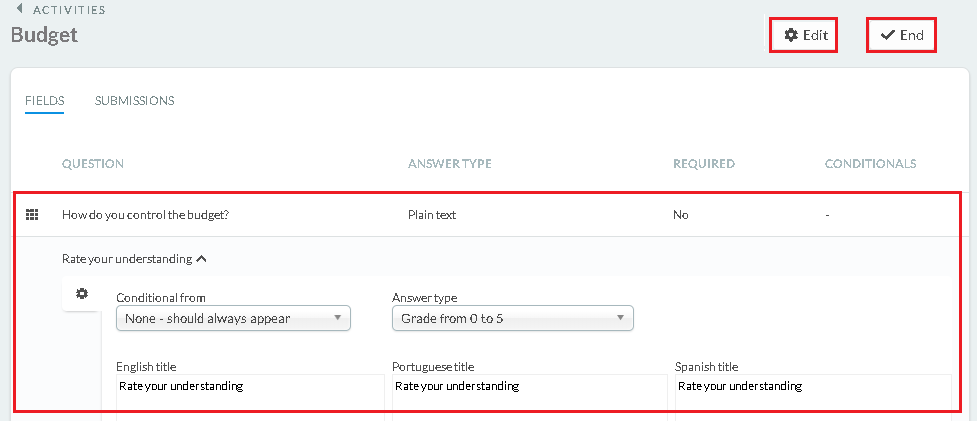Viewport: 977px width, 421px height.
Task: Open the Answer type dropdown
Action: [x=512, y=318]
